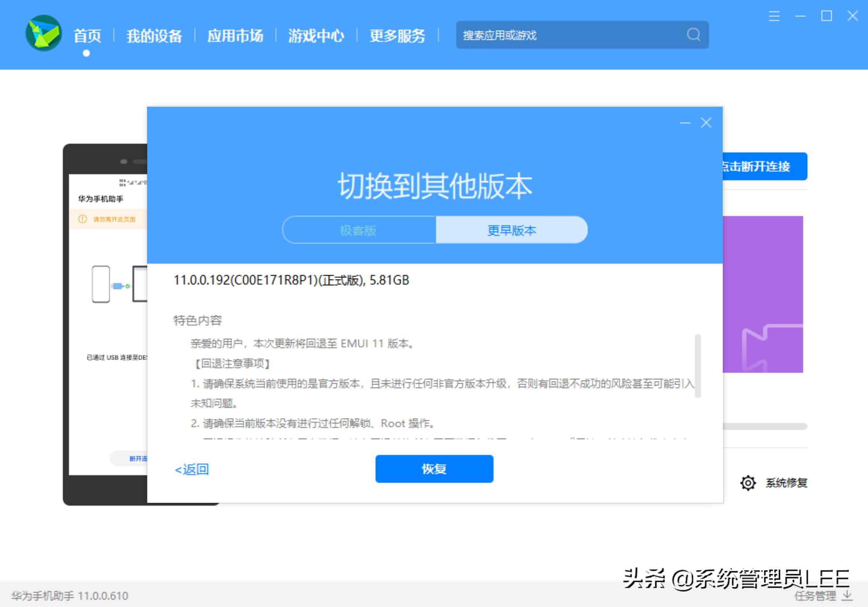This screenshot has width=868, height=607.
Task: Go to the 游戏中心 tab
Action: (x=316, y=36)
